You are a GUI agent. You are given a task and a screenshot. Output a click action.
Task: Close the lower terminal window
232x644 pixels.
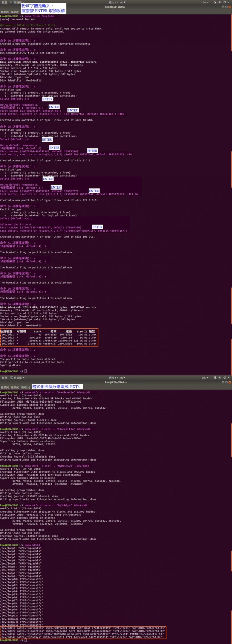coord(230,382)
